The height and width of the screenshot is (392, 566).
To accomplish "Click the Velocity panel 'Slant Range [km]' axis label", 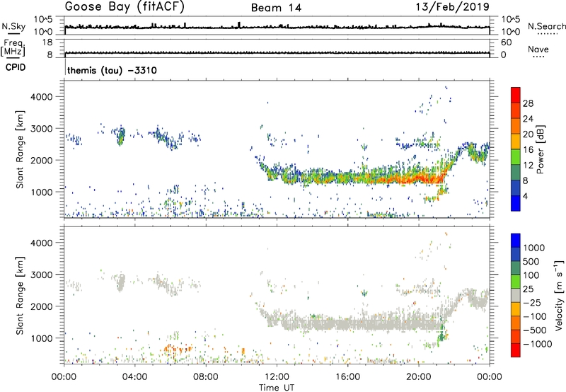I will click(20, 295).
